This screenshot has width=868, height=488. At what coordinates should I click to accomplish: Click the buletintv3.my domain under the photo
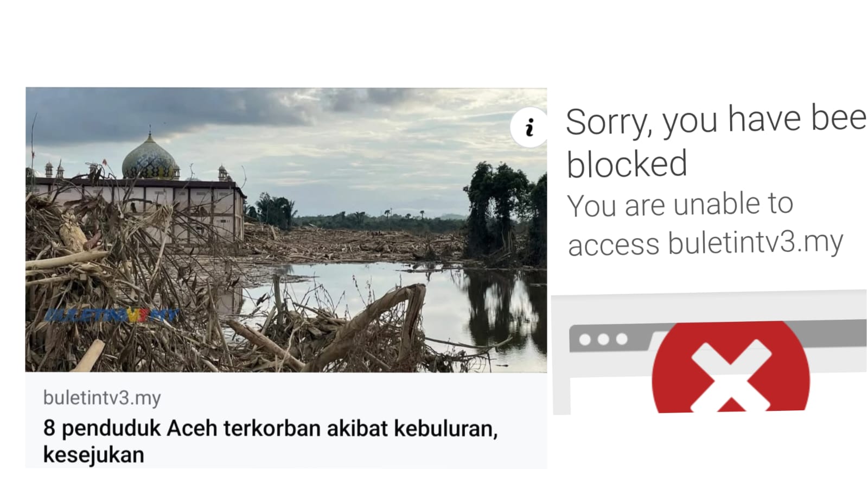pos(102,398)
